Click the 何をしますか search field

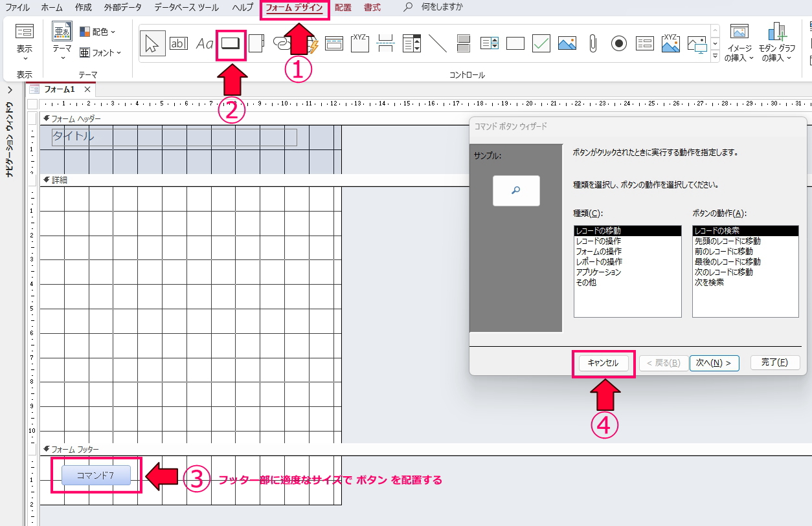(x=442, y=8)
